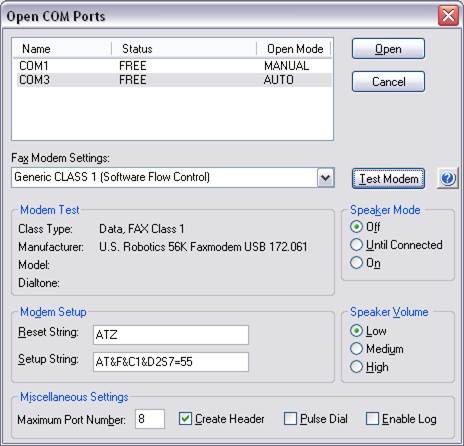Select Generic CLASS 1 modem settings combo box
The image size is (464, 446).
(x=173, y=178)
